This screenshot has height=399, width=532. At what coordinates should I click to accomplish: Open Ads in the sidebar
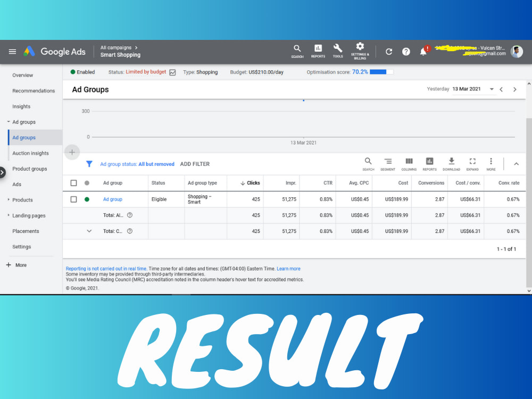click(x=16, y=184)
